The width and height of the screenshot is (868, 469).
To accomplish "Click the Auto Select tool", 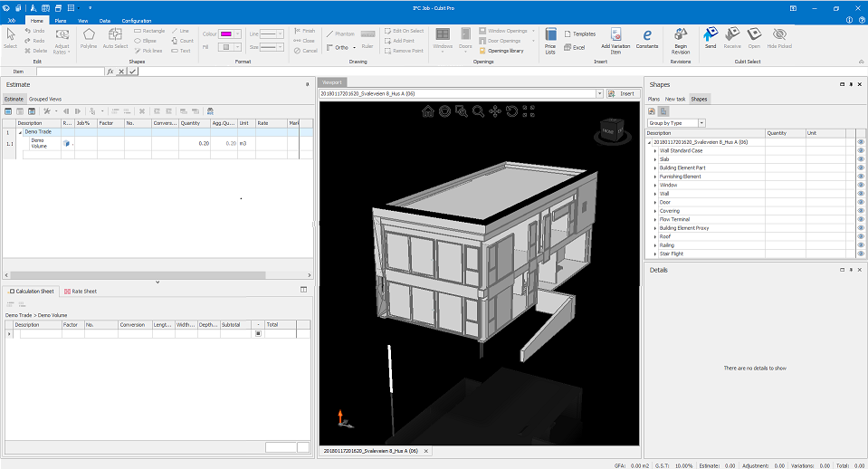I will [115, 39].
